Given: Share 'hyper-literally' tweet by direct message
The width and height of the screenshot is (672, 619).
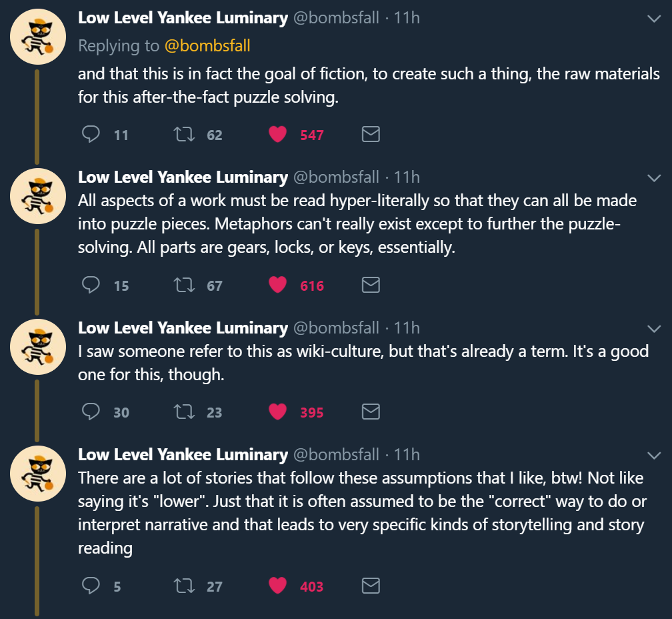Looking at the screenshot, I should tap(371, 285).
